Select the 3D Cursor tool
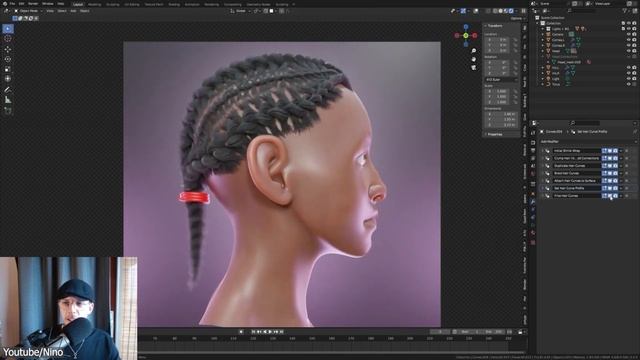This screenshot has width=640, height=360. pyautogui.click(x=8, y=39)
